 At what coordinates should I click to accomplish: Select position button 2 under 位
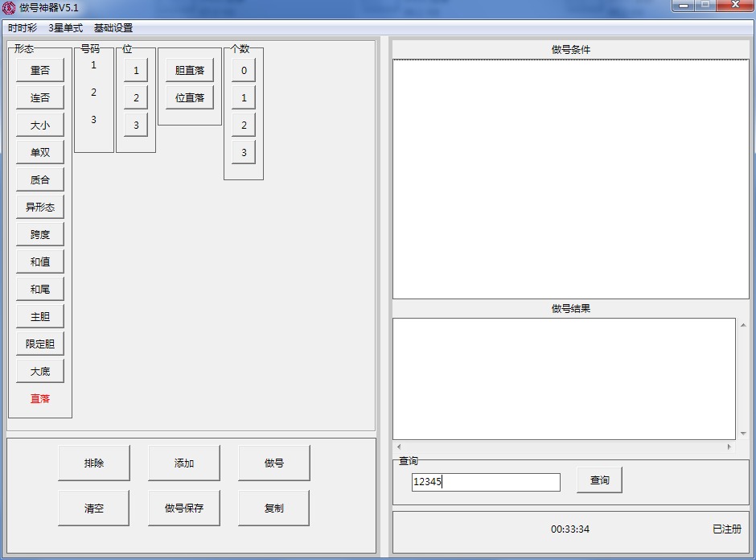point(136,98)
